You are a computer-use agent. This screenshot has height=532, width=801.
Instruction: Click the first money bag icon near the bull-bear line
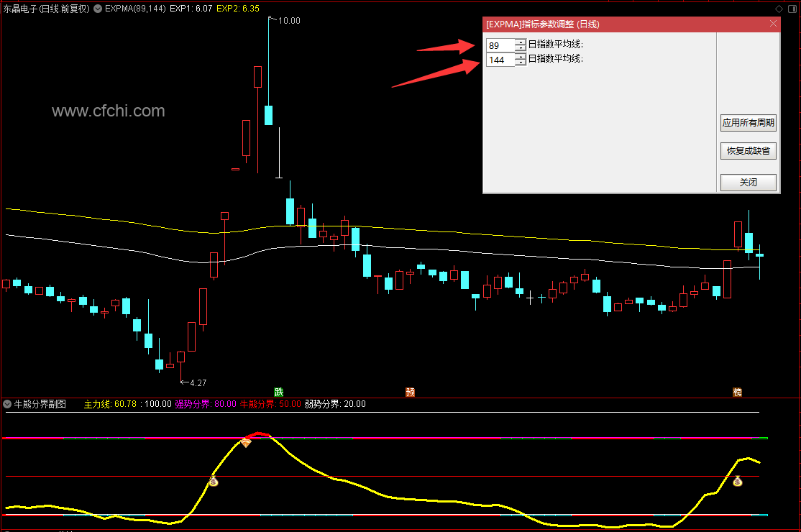(x=214, y=481)
